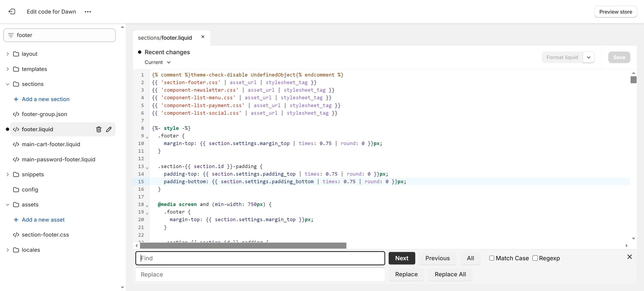Click the plus icon for Add a new section
The image size is (644, 291).
[x=16, y=99]
